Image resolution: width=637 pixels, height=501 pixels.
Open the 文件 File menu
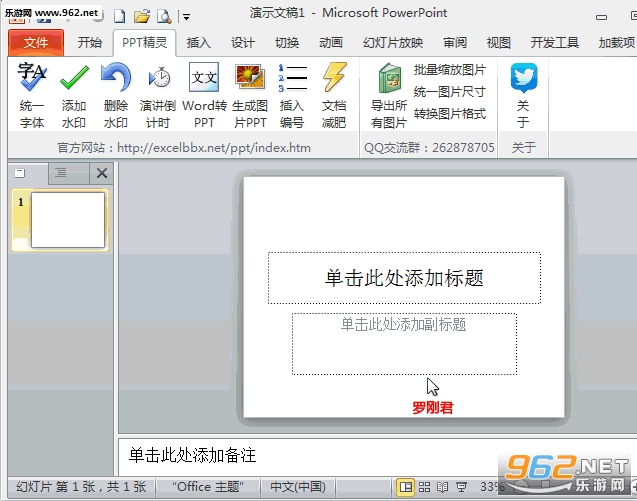pos(36,42)
